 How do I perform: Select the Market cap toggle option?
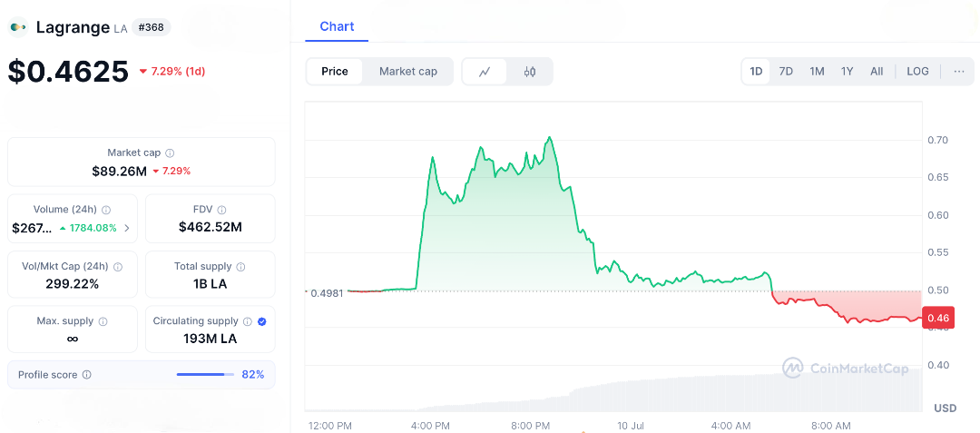pyautogui.click(x=407, y=72)
